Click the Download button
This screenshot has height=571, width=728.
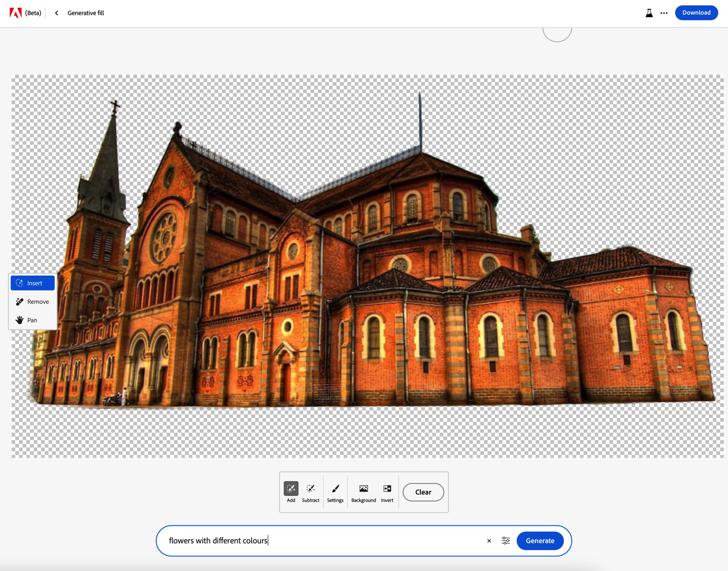point(696,13)
